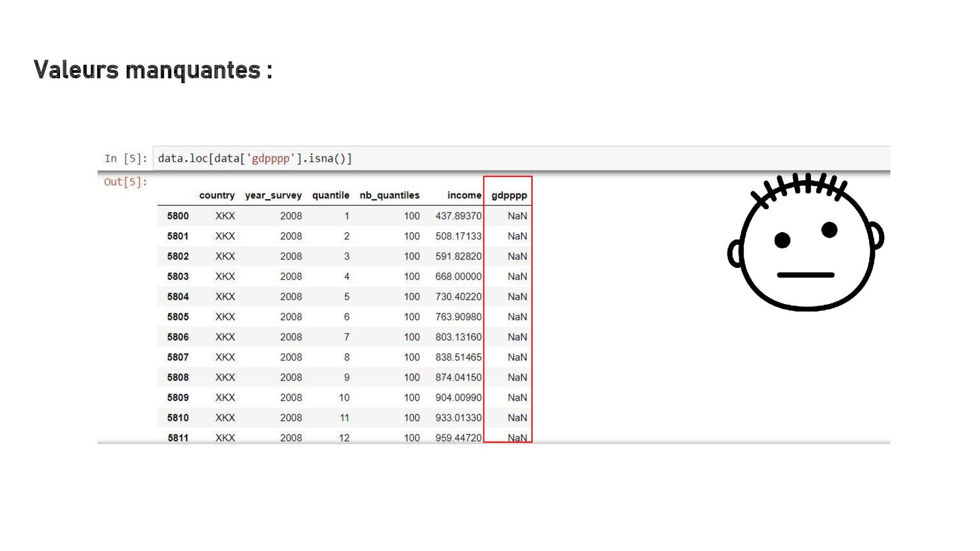Click income value 437.89370
Viewport: 980px width, 551px height.
tap(458, 216)
